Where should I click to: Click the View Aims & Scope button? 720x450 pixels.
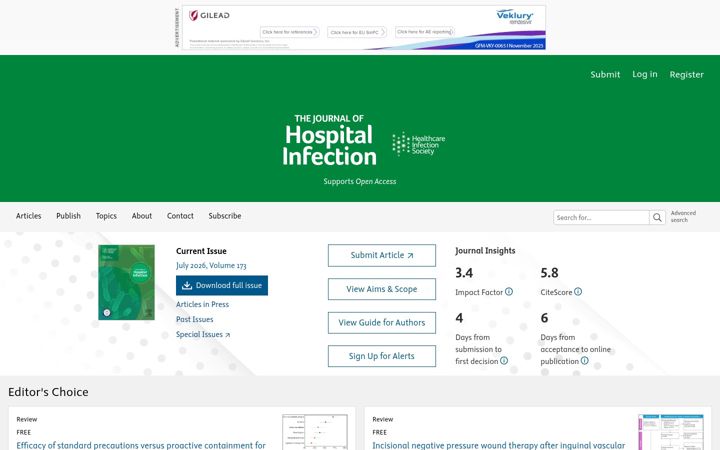[x=382, y=289]
